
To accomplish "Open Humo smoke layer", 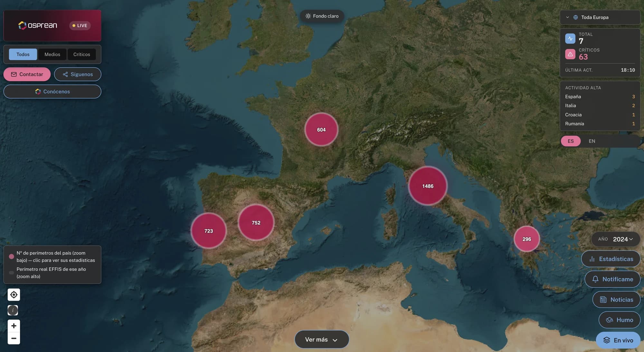I will coord(619,320).
